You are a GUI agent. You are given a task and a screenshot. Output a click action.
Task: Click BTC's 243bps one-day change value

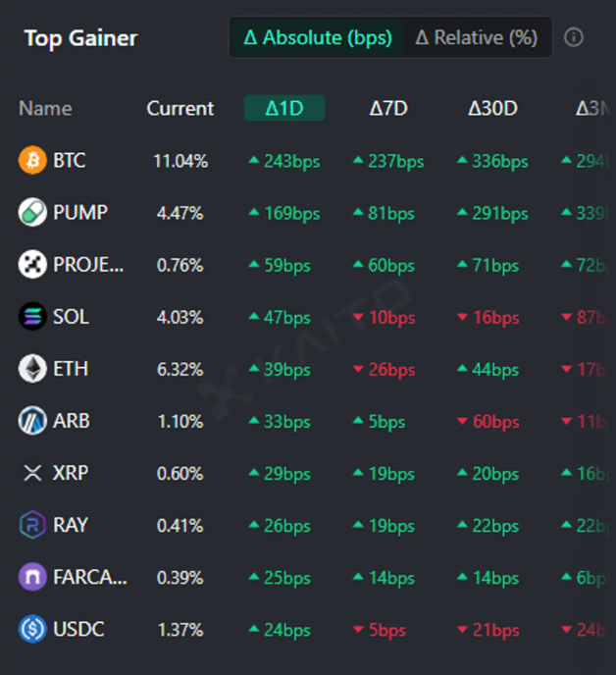pyautogui.click(x=284, y=161)
